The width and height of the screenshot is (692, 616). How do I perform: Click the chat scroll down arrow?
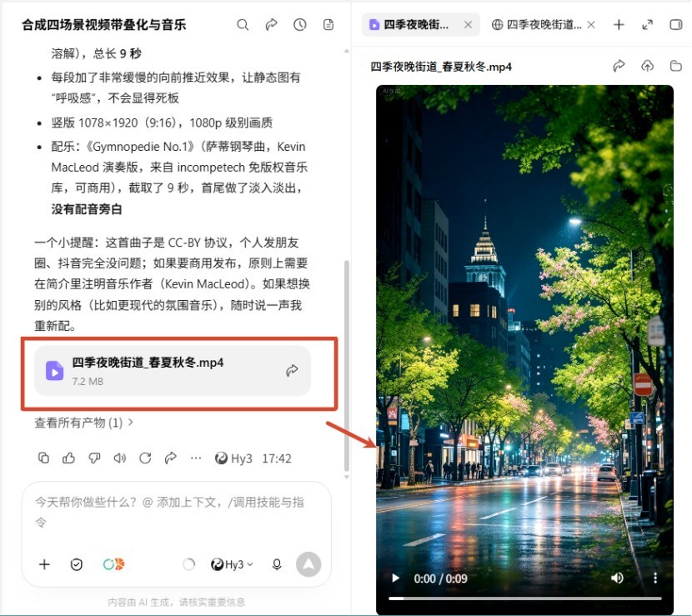[347, 477]
